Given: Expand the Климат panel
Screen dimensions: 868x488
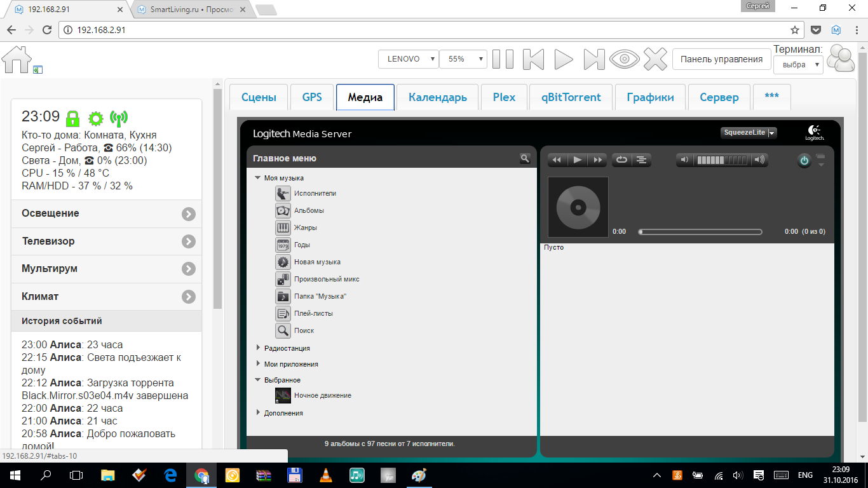Looking at the screenshot, I should click(107, 297).
